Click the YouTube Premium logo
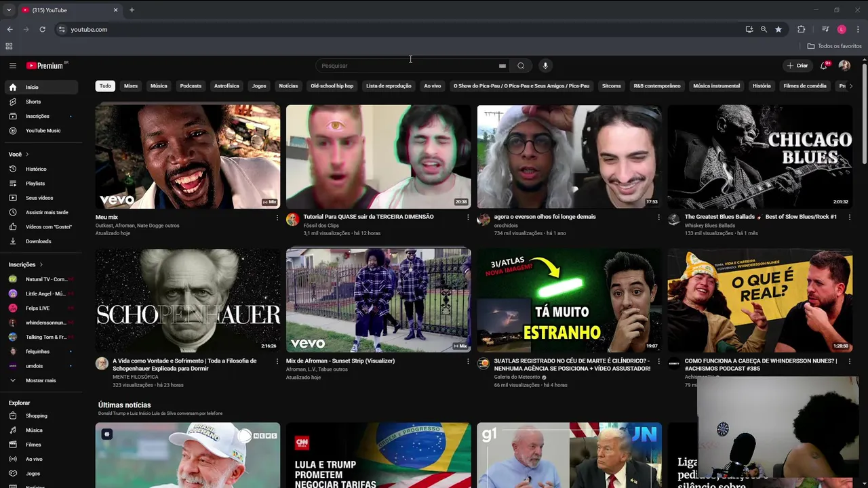 pyautogui.click(x=47, y=66)
